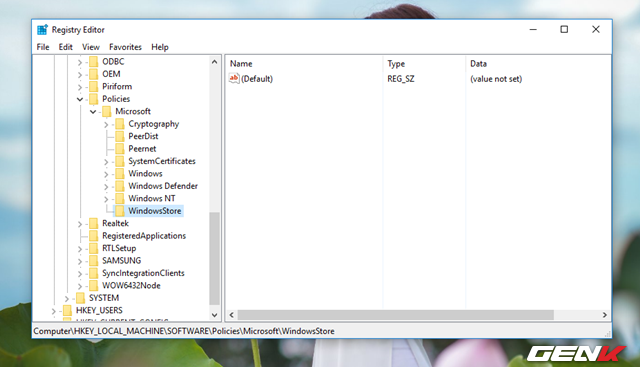The height and width of the screenshot is (367, 640).
Task: Click the HKEY_USERS folder icon
Action: 68,311
